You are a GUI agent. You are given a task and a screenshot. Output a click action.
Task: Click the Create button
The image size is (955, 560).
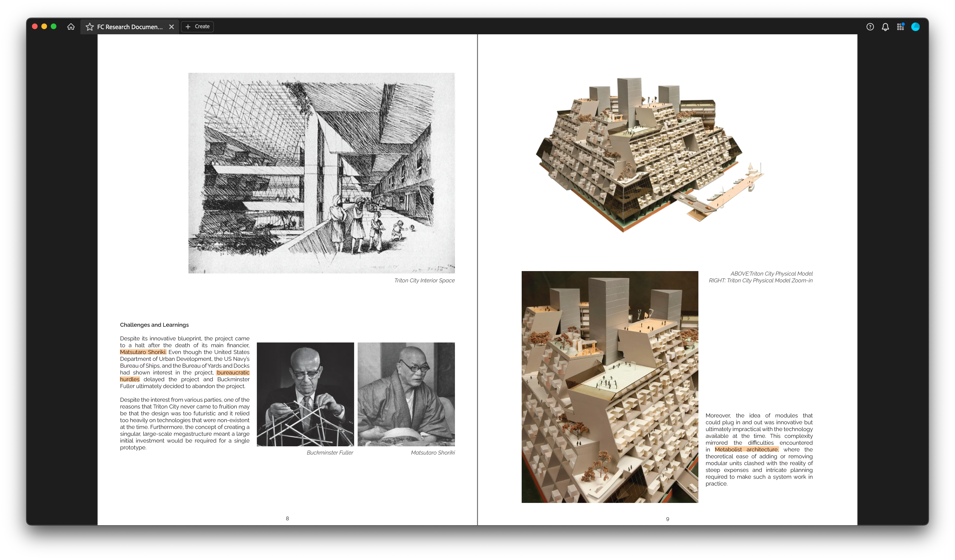[x=197, y=27]
